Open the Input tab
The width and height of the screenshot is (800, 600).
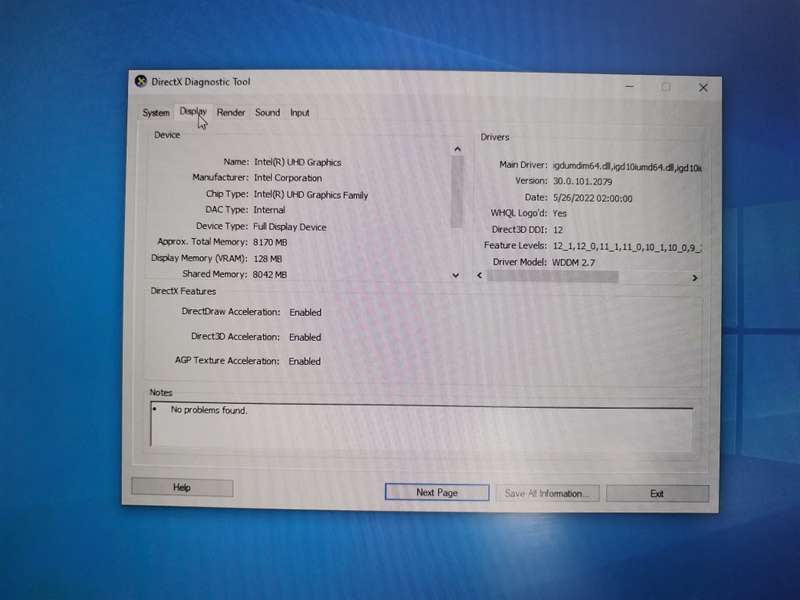click(299, 113)
